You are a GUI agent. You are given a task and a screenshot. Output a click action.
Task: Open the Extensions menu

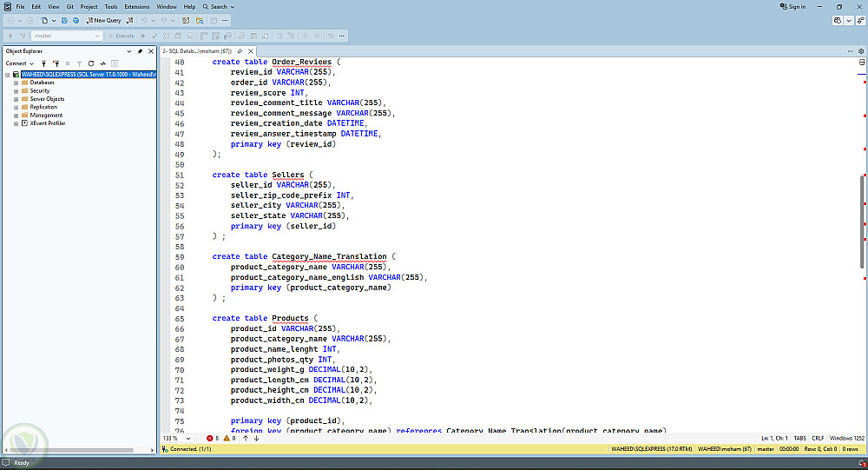point(137,6)
